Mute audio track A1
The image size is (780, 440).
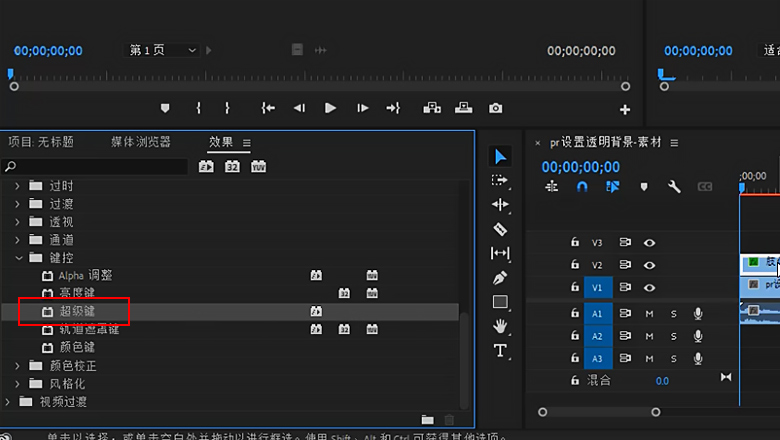click(x=649, y=314)
